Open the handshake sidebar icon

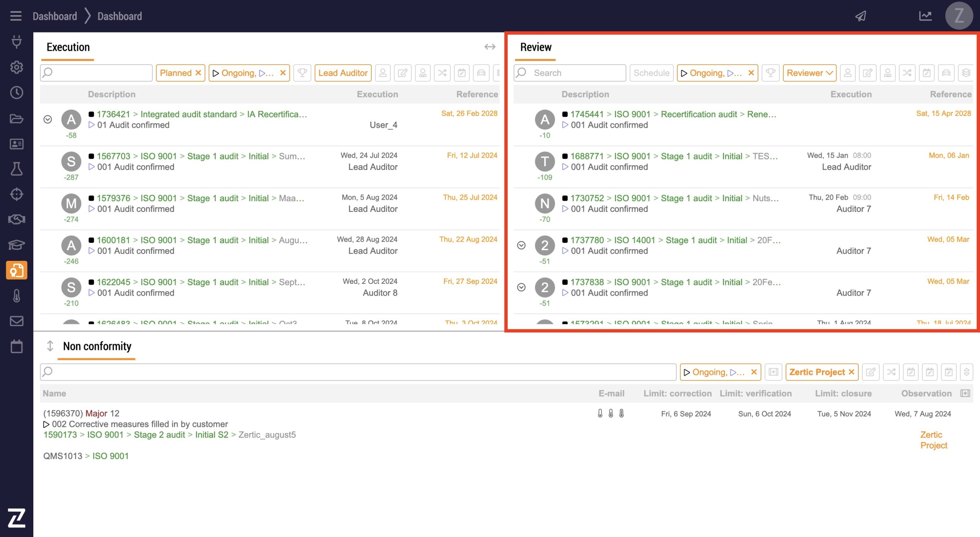point(16,220)
